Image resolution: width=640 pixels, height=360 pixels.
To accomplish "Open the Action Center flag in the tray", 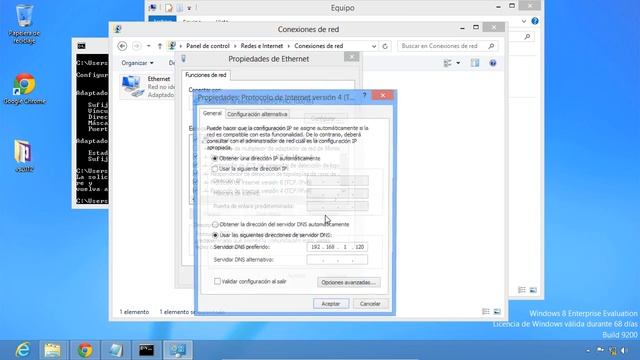I will [x=600, y=350].
